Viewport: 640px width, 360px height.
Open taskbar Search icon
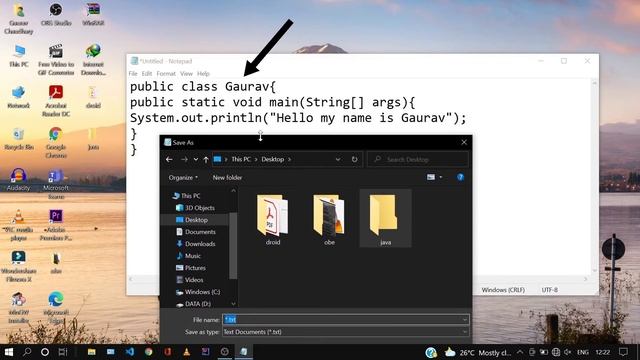click(x=27, y=352)
